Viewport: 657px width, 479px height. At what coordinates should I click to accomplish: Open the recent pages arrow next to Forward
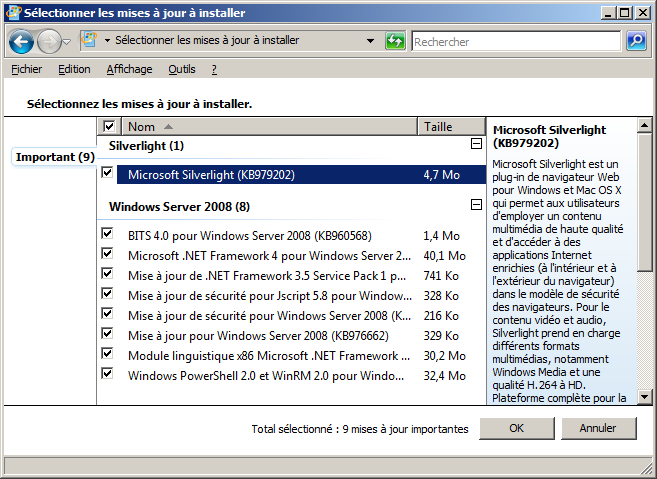pos(67,42)
